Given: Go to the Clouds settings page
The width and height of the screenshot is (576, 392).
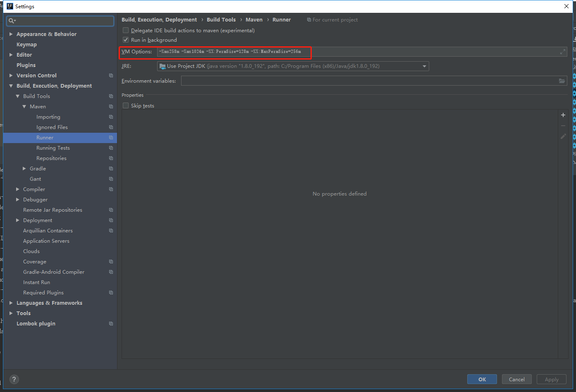Looking at the screenshot, I should [x=31, y=251].
